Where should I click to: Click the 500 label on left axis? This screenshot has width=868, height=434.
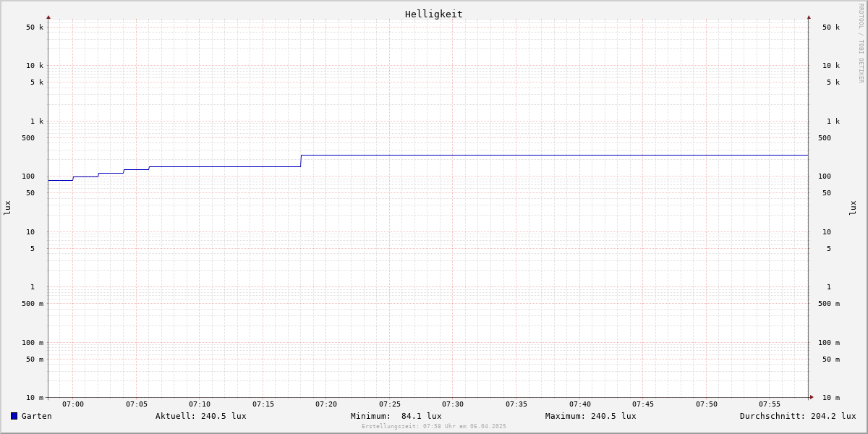click(28, 138)
